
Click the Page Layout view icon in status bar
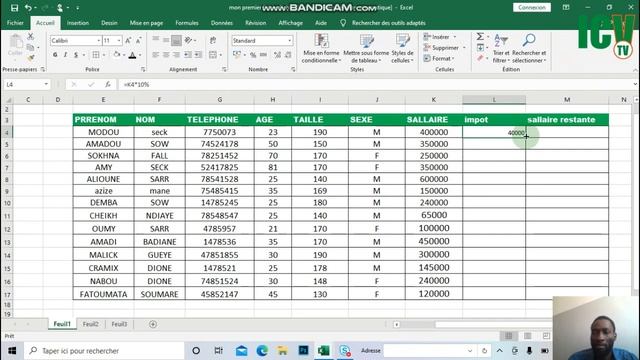tap(528, 336)
